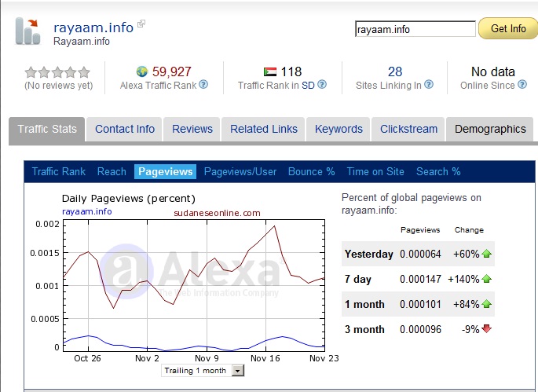
Task: Open help icon for Sites Linking In
Action: [x=429, y=84]
